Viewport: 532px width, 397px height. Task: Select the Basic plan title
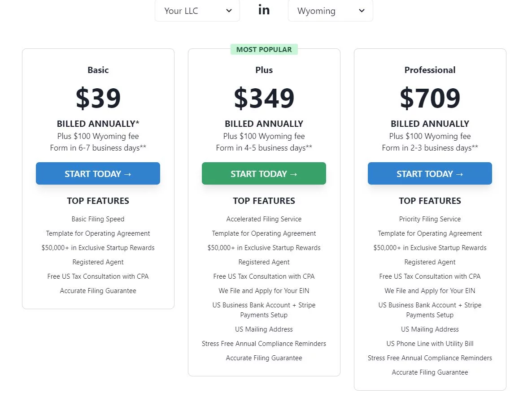click(x=98, y=70)
